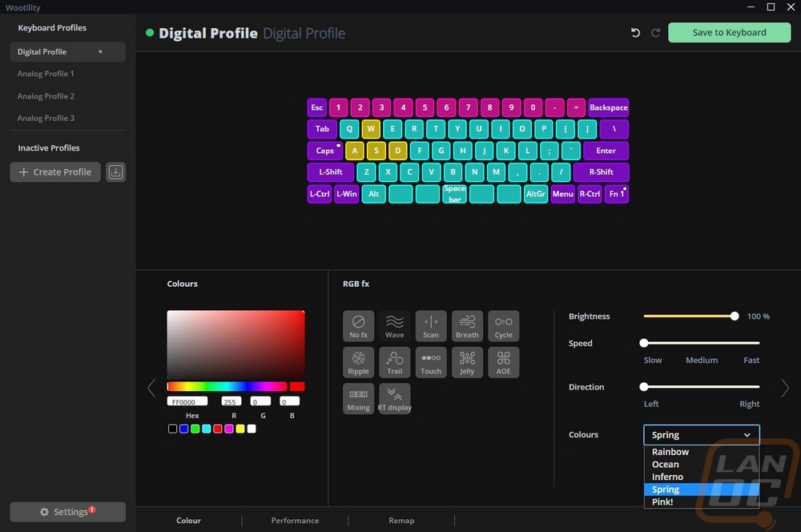Click the Hex colour input field

(x=187, y=401)
